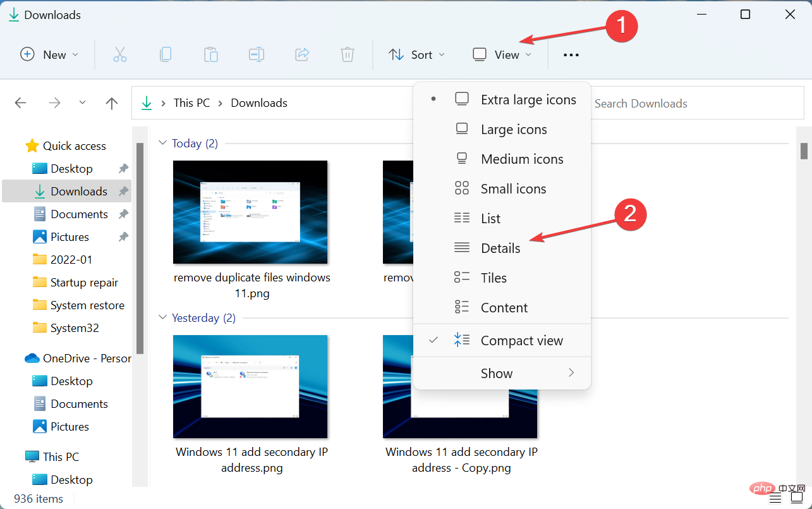This screenshot has width=812, height=509.
Task: Select Small icons view
Action: pos(502,189)
